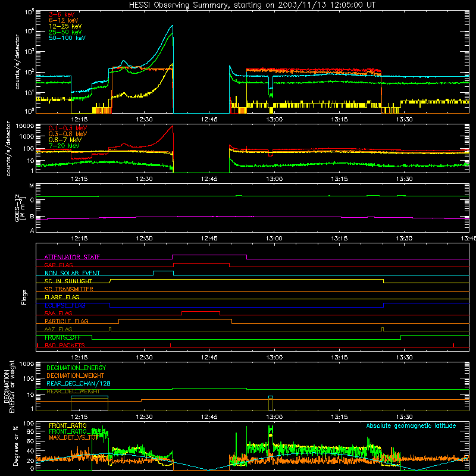Screen dimensions: 476x476
Task: Click the yellow 0.8-7 MeV legend entry
Action: (x=65, y=140)
